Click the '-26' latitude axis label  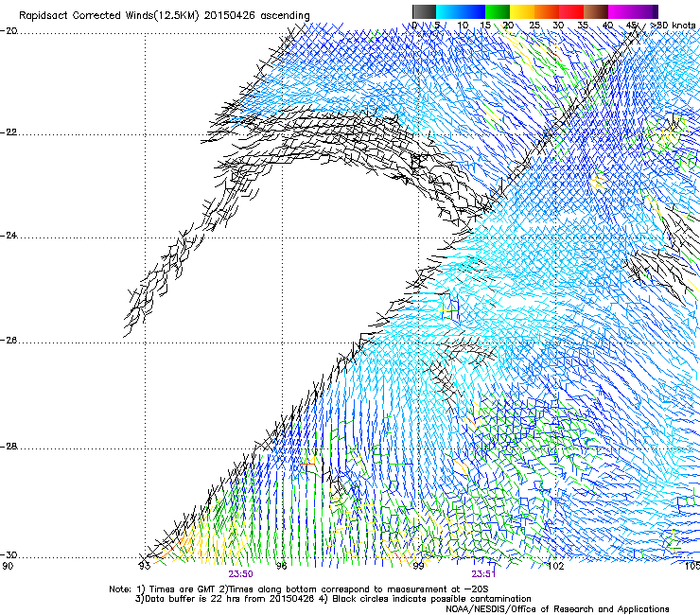click(9, 341)
